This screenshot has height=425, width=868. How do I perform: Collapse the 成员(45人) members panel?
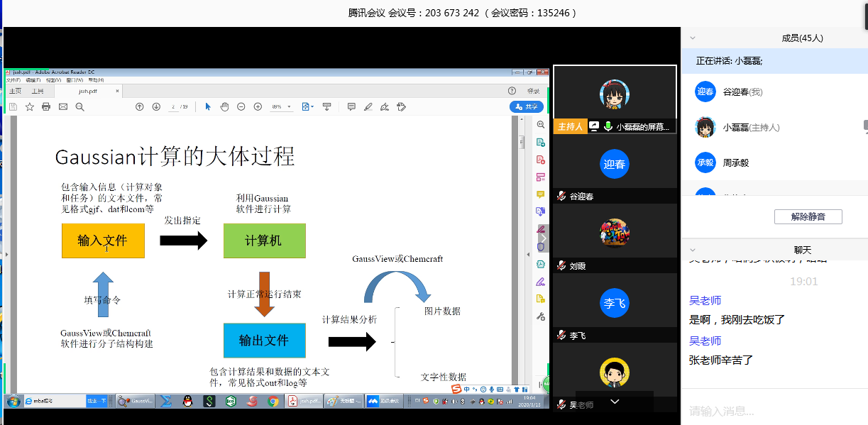693,38
